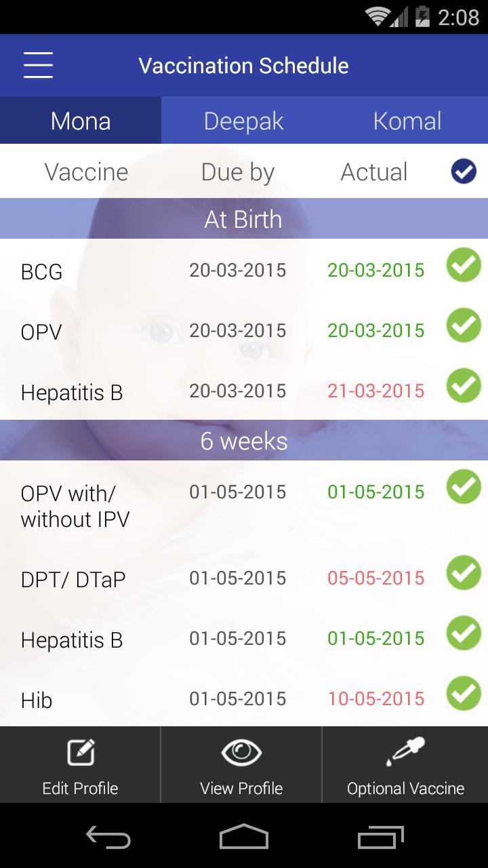Tap the 6 weeks section header
The height and width of the screenshot is (868, 488).
(x=243, y=441)
